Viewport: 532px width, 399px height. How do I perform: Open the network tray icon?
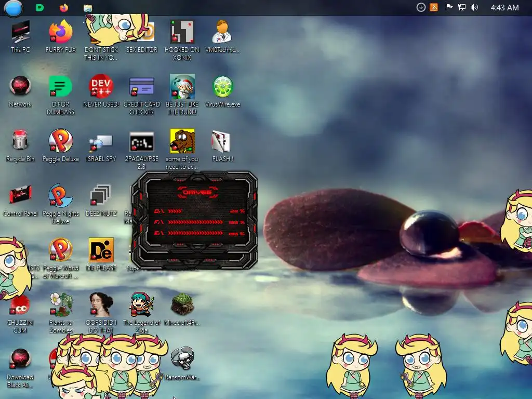click(x=462, y=7)
